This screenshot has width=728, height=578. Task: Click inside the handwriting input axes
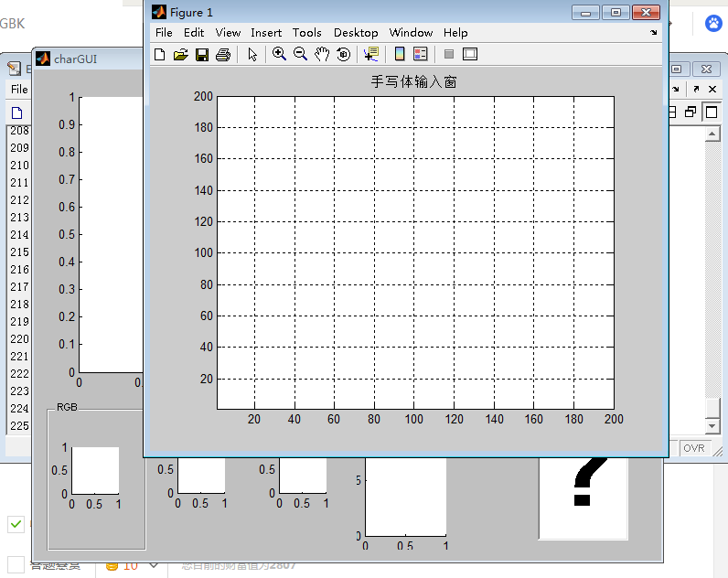pyautogui.click(x=415, y=253)
